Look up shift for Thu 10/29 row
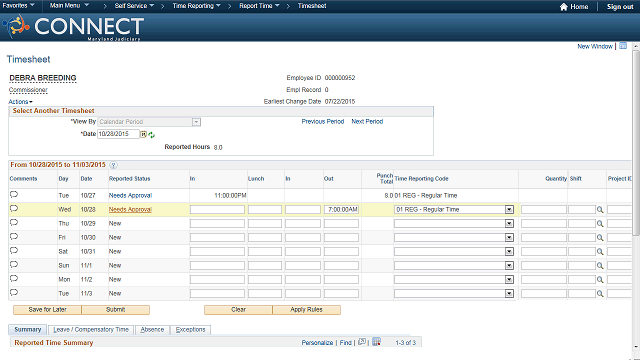The width and height of the screenshot is (640, 360). point(600,224)
